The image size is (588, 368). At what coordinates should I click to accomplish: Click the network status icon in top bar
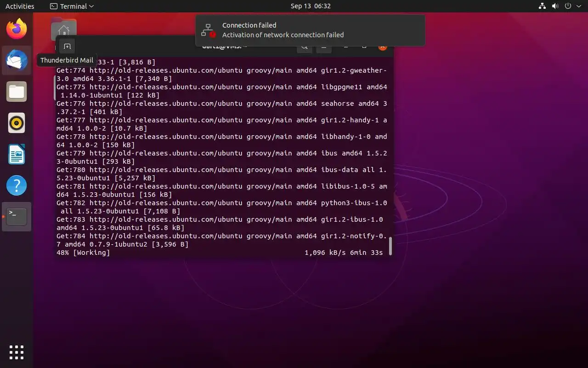[x=542, y=6]
